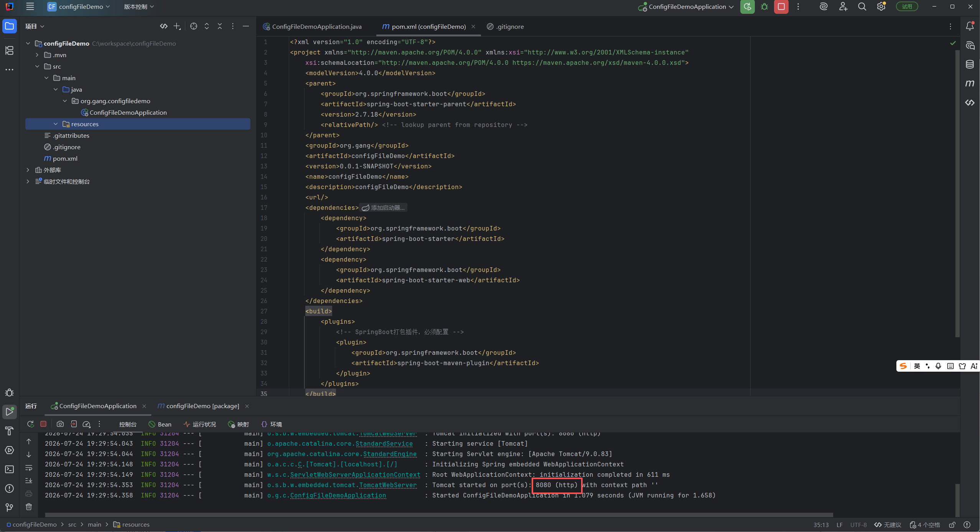The height and width of the screenshot is (532, 980).
Task: Open Terminal tool window icon
Action: pos(10,469)
